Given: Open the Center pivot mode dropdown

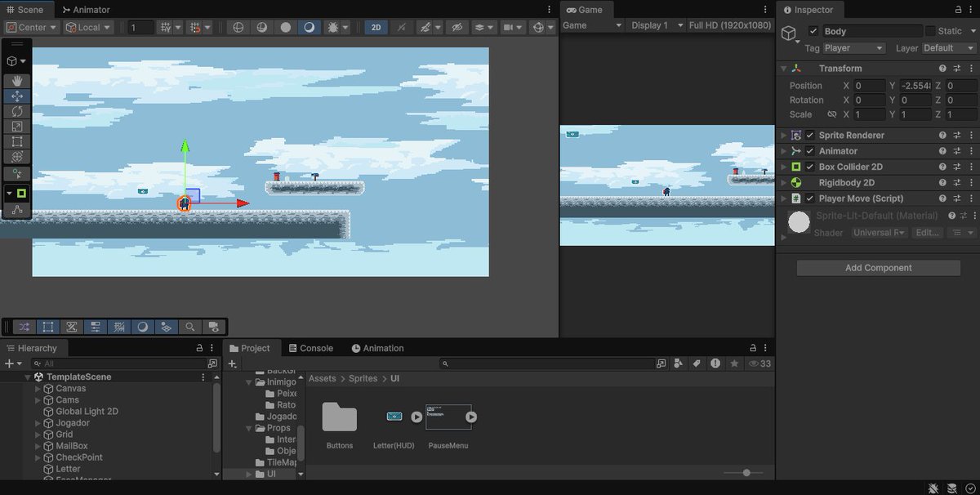Looking at the screenshot, I should coord(32,27).
